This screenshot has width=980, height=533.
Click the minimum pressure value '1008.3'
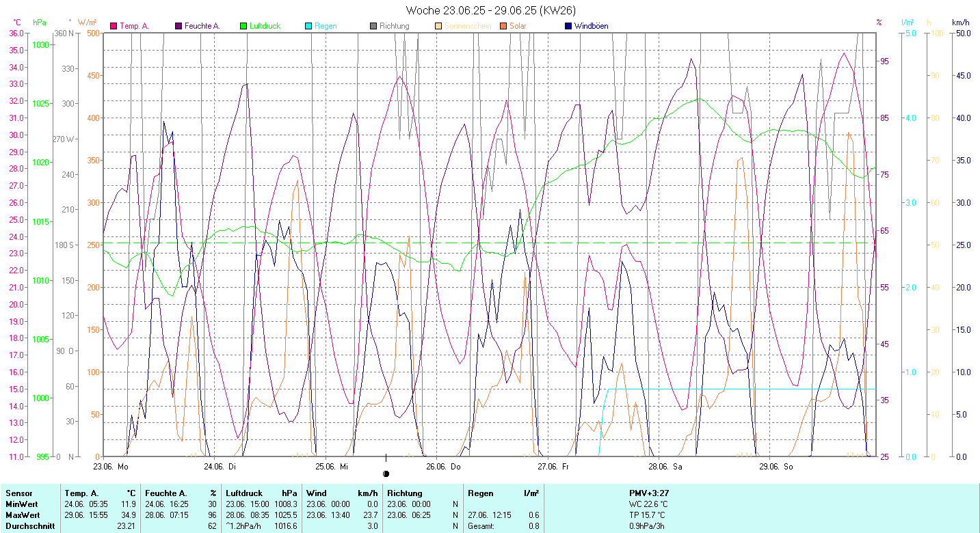(x=284, y=504)
